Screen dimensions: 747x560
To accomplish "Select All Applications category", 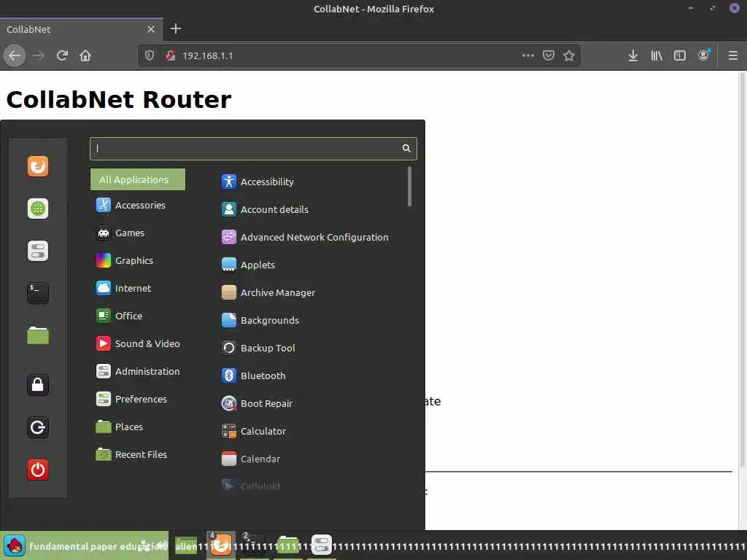I will click(138, 179).
